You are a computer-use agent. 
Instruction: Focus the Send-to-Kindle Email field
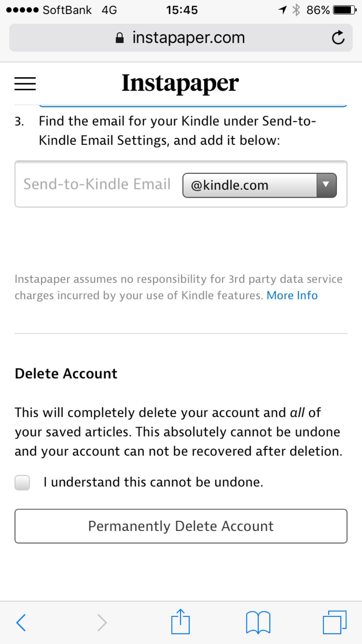(97, 184)
